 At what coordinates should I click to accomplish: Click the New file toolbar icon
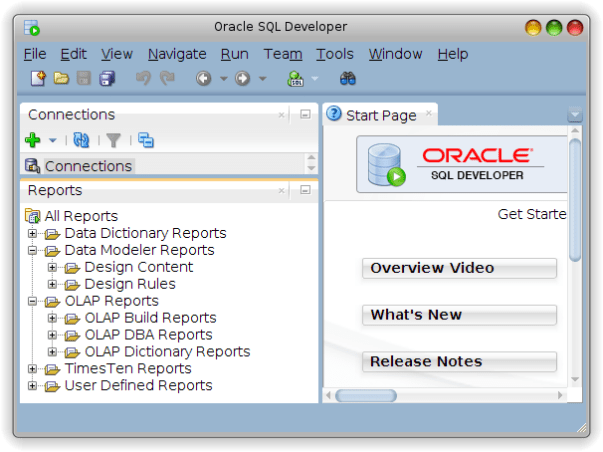[37, 78]
